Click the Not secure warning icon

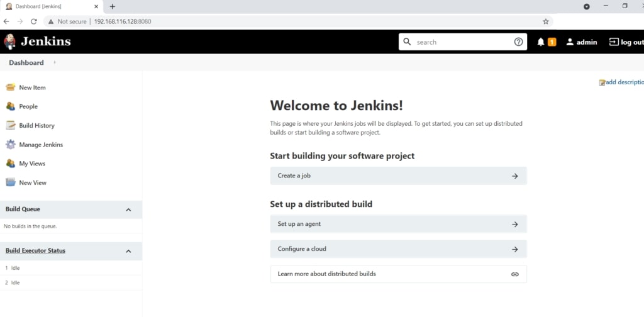coord(51,21)
